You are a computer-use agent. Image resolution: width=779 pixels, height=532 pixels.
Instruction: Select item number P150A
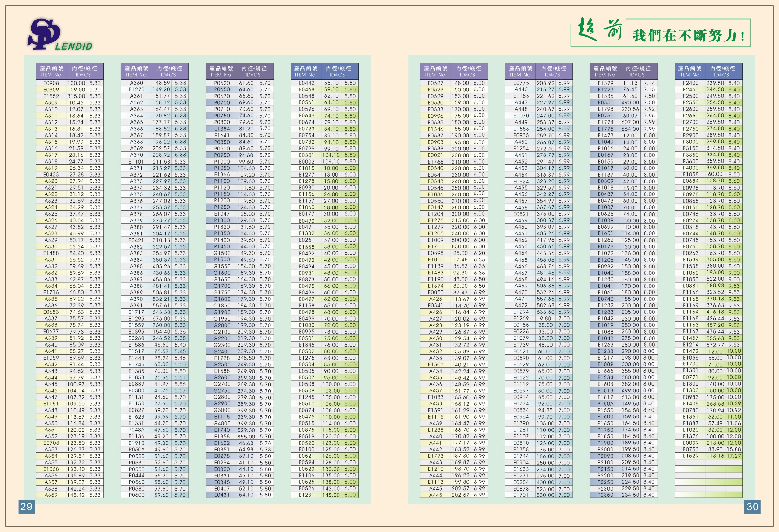(x=605, y=404)
